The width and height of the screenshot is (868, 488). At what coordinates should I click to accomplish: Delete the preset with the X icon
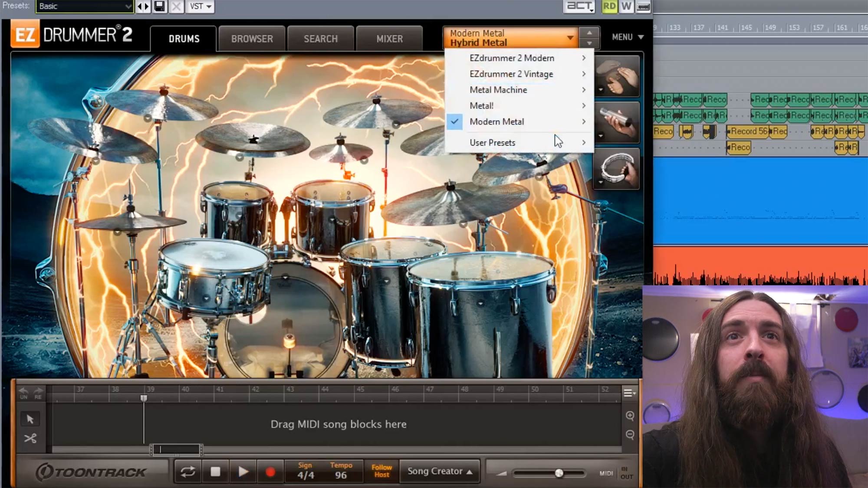[176, 6]
